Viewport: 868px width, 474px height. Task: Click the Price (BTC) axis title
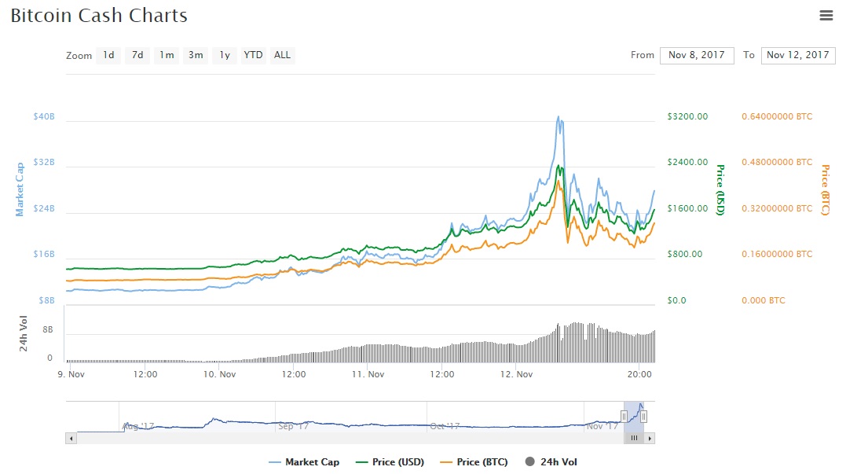825,190
